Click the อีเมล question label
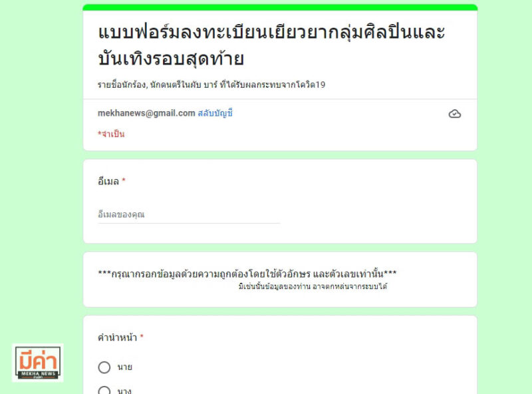This screenshot has width=532, height=394. [108, 182]
